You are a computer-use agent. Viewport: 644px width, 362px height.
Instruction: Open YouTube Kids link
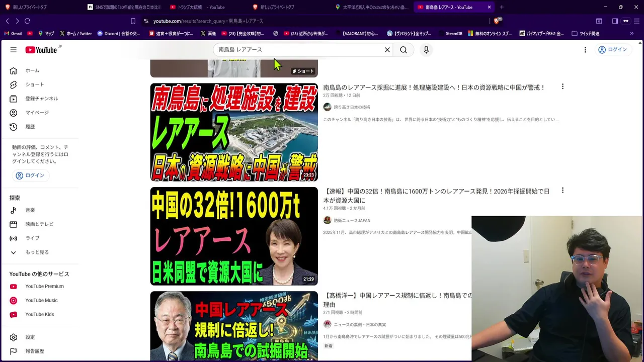click(x=39, y=315)
